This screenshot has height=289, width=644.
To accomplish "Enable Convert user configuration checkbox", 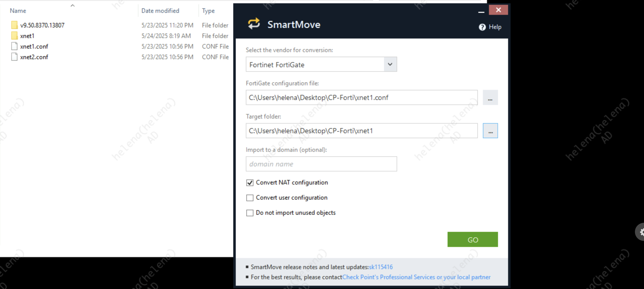I will tap(250, 198).
